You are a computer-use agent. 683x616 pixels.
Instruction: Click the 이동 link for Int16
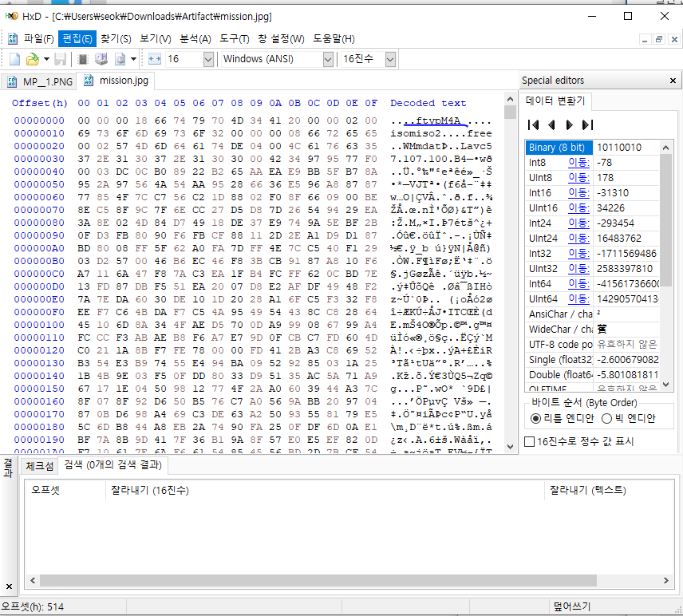click(x=579, y=193)
